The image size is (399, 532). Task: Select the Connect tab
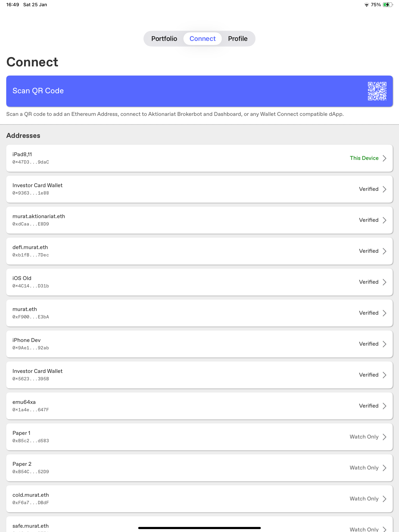(x=202, y=39)
